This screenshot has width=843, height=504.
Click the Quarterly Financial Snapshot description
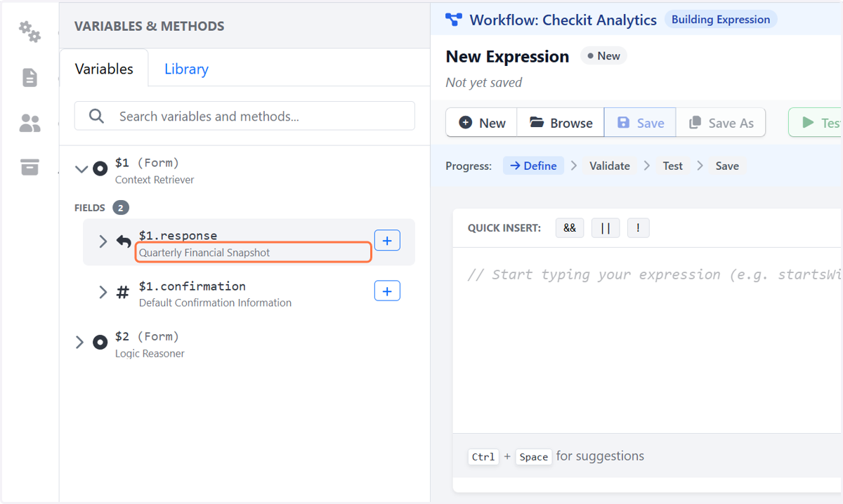[x=204, y=253]
